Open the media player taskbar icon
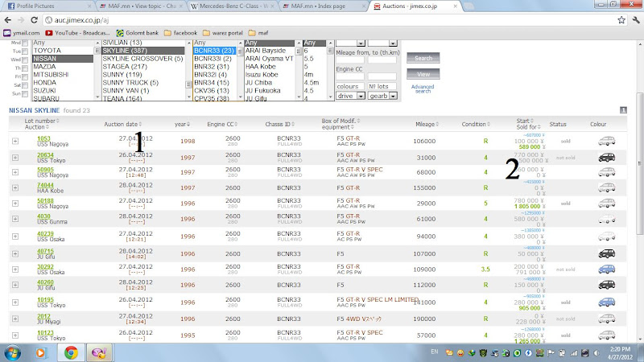Screen dimensions: 644x362 (40, 352)
